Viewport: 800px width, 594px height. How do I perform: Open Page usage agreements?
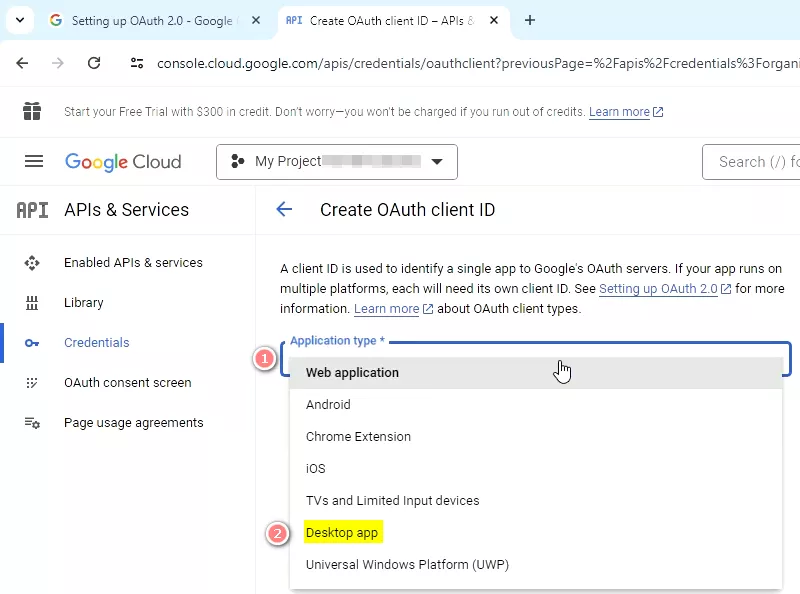click(134, 423)
